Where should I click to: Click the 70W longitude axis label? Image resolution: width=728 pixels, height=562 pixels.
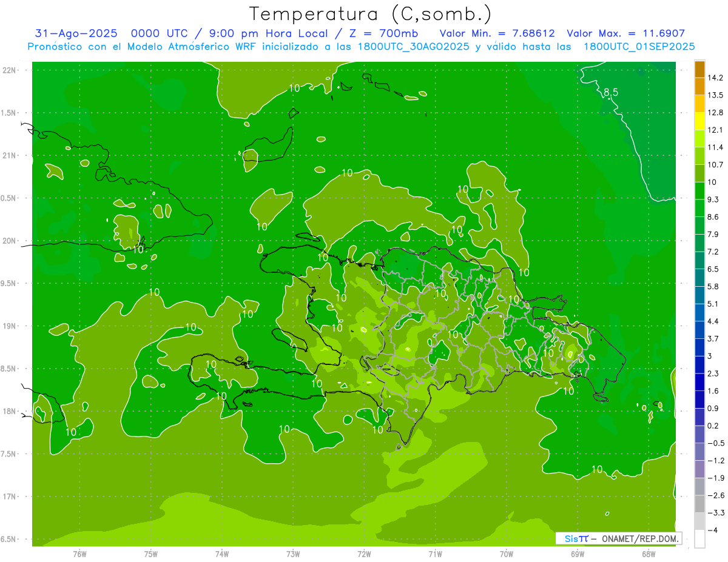(507, 554)
